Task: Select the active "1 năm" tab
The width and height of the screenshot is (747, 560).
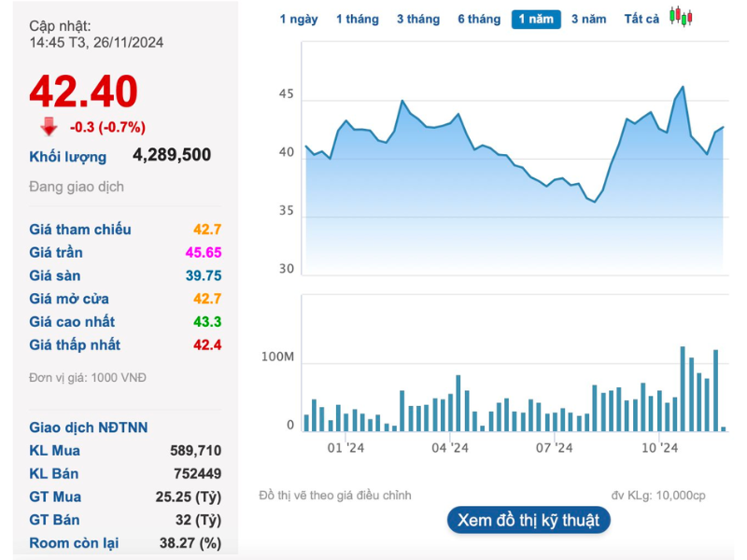Action: [536, 20]
